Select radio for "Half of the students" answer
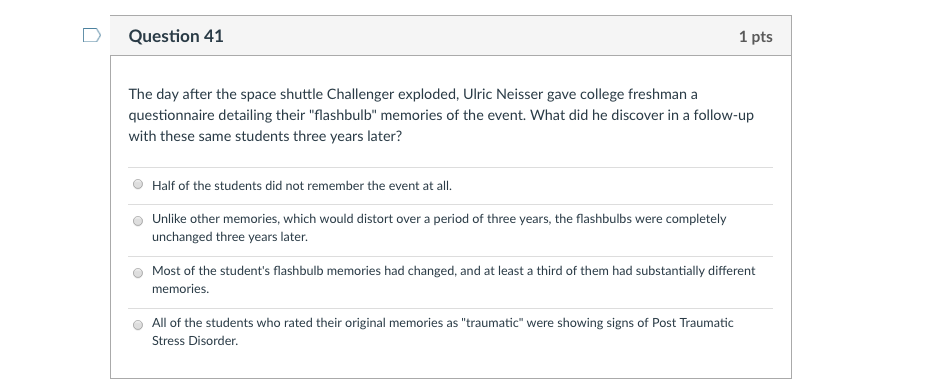 tap(138, 184)
